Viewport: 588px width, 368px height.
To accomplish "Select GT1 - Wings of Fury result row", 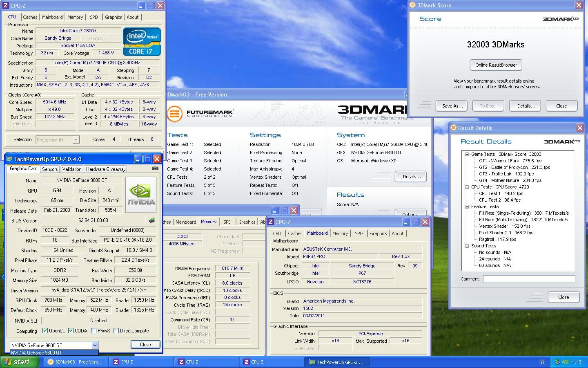I will tap(510, 161).
